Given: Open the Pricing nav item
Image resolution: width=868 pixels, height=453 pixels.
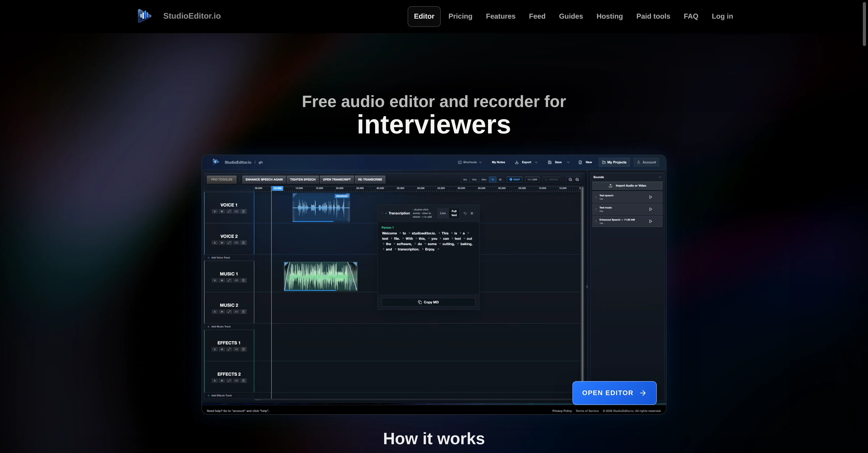Looking at the screenshot, I should pyautogui.click(x=460, y=16).
